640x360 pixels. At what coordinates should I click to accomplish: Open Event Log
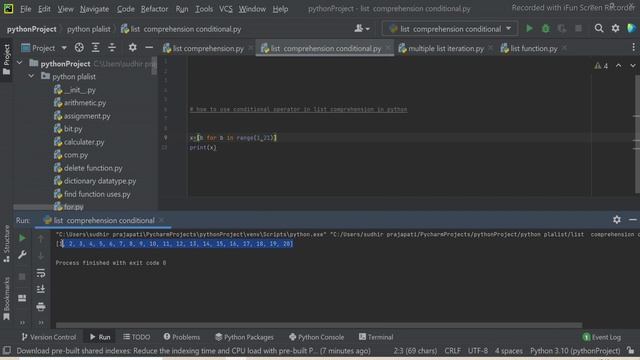[602, 337]
